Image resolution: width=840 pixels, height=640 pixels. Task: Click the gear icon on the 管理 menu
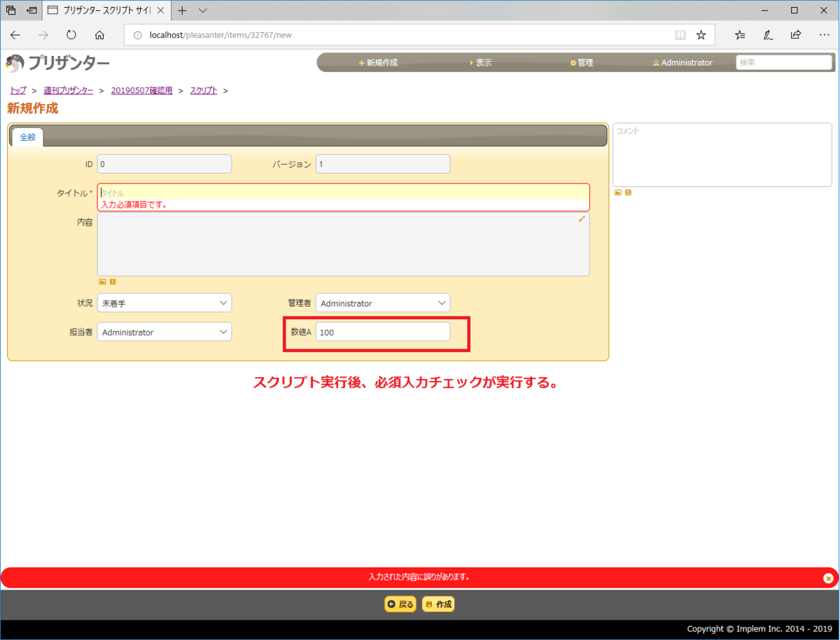tap(573, 62)
